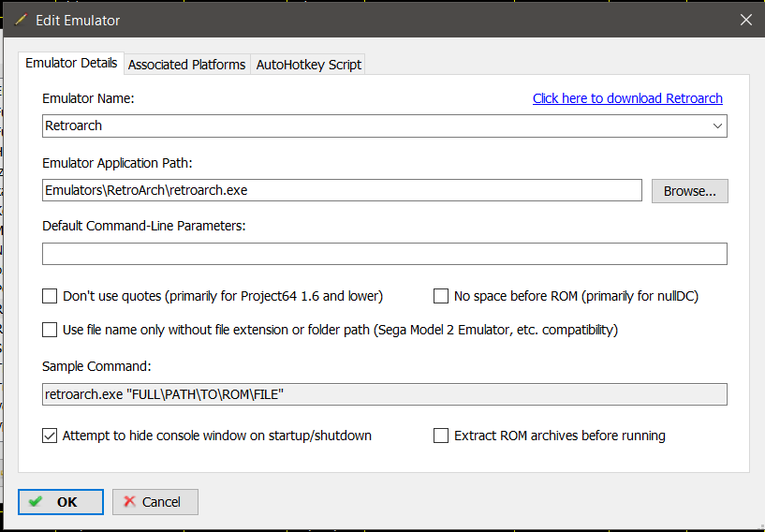The width and height of the screenshot is (765, 532).
Task: Uncheck Attempt to hide console window
Action: [x=50, y=436]
